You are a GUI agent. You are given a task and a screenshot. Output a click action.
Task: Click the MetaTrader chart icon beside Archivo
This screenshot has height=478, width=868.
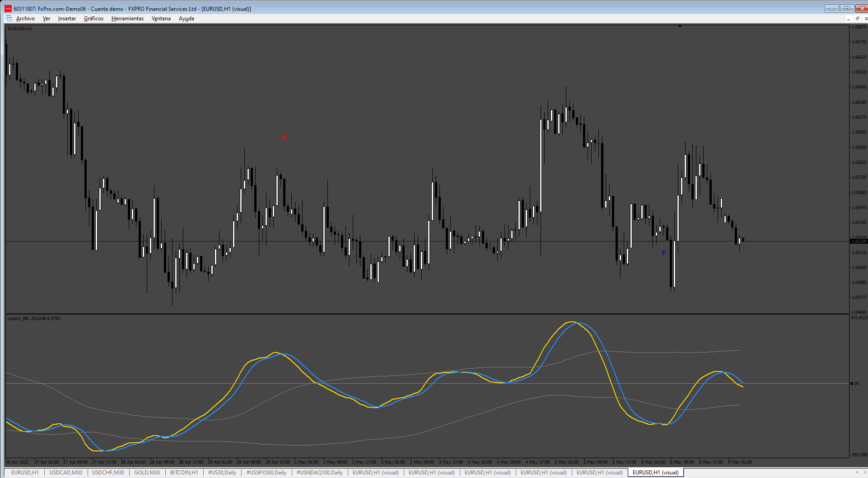(x=9, y=19)
